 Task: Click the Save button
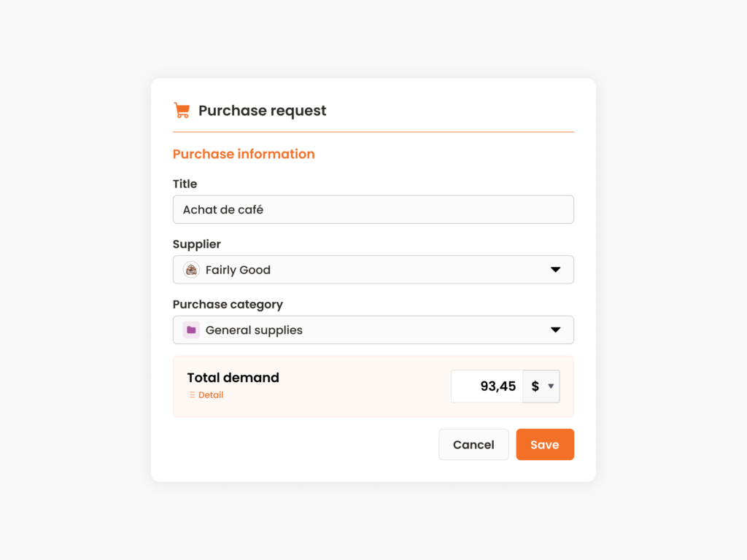[x=545, y=444]
